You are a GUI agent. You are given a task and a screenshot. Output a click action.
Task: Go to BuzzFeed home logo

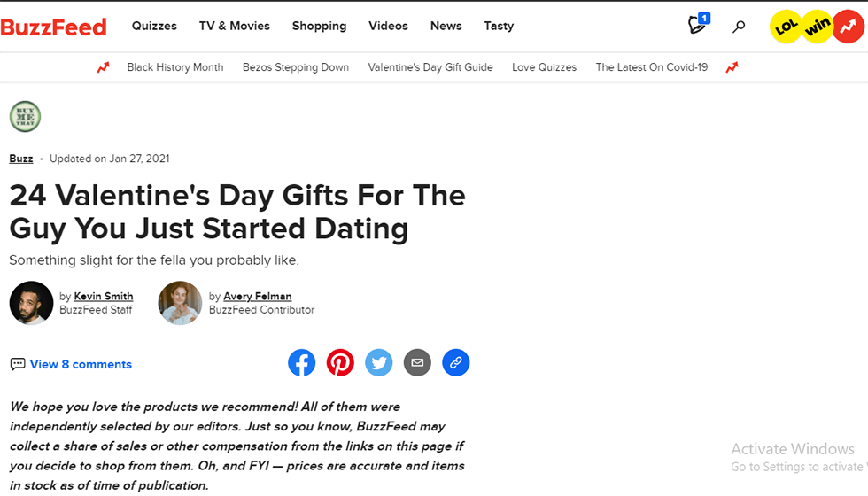pyautogui.click(x=53, y=27)
